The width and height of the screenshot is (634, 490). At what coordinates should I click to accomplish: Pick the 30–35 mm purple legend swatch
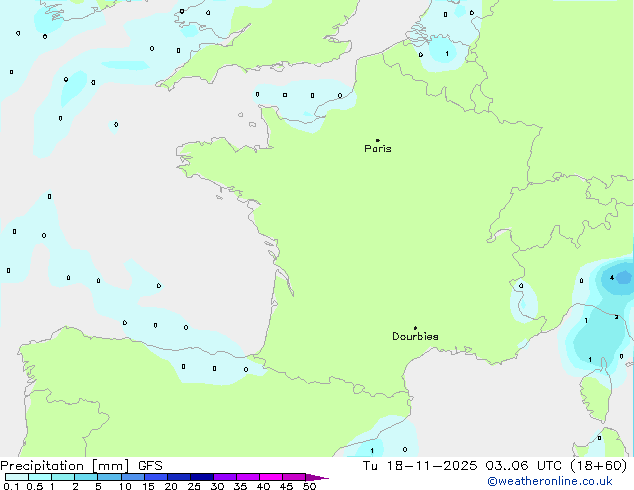click(225, 477)
